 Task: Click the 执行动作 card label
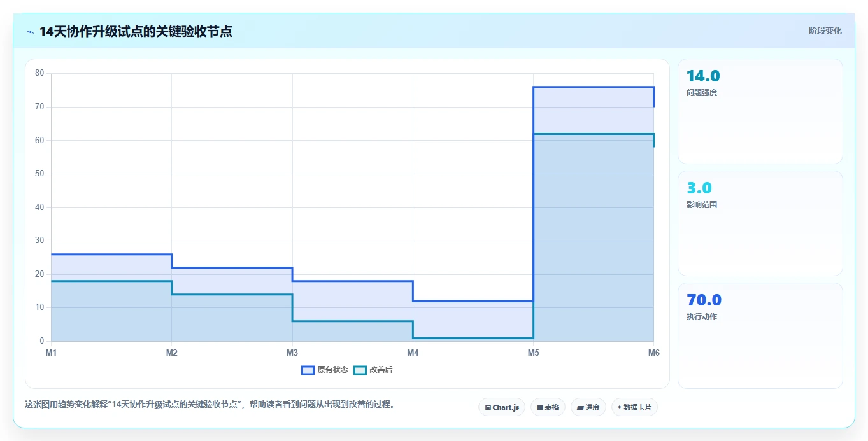(x=702, y=317)
